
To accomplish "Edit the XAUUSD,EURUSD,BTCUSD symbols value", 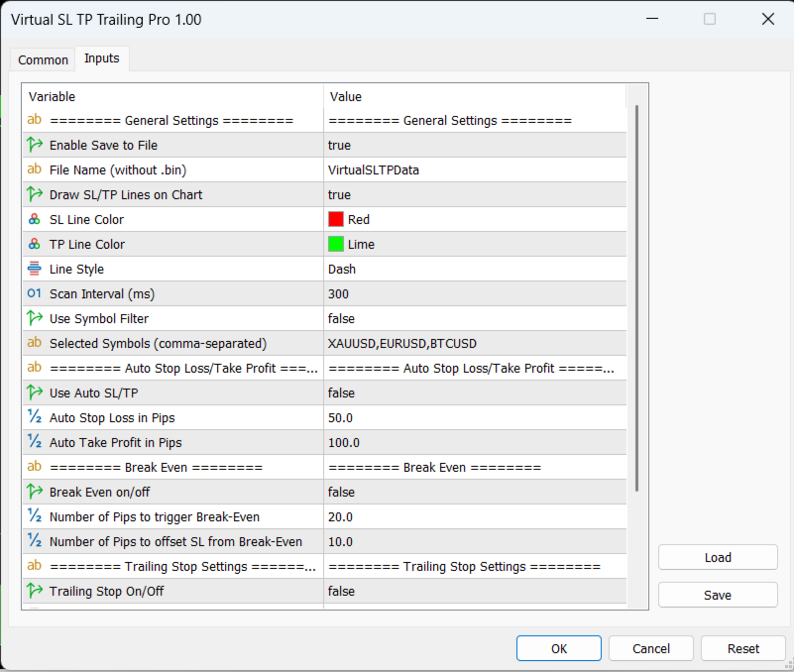I will pyautogui.click(x=475, y=343).
